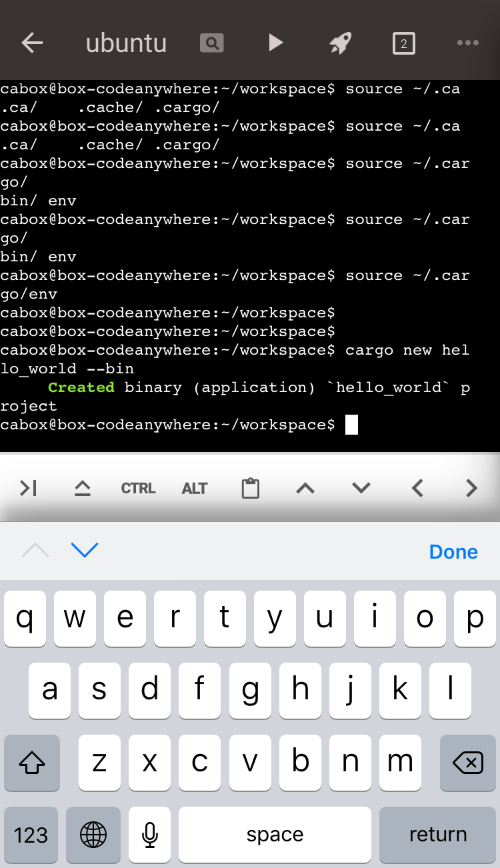
Task: Open the tabs counter showing 2
Action: click(x=403, y=44)
